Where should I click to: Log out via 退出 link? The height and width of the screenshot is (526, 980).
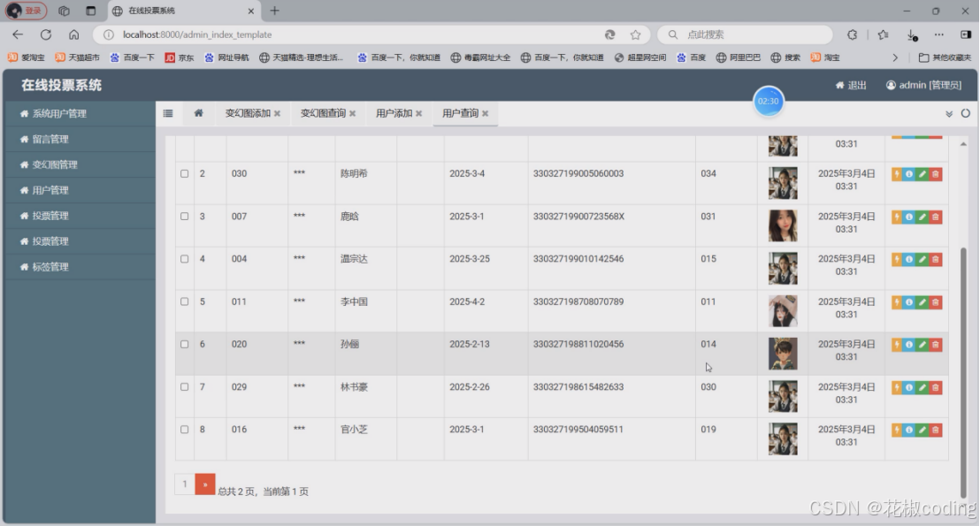point(851,85)
